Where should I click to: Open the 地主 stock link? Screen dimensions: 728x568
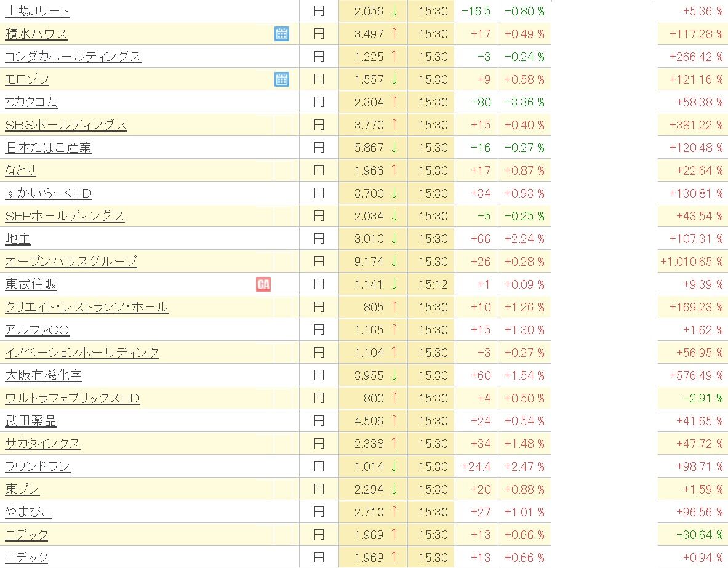(18, 239)
